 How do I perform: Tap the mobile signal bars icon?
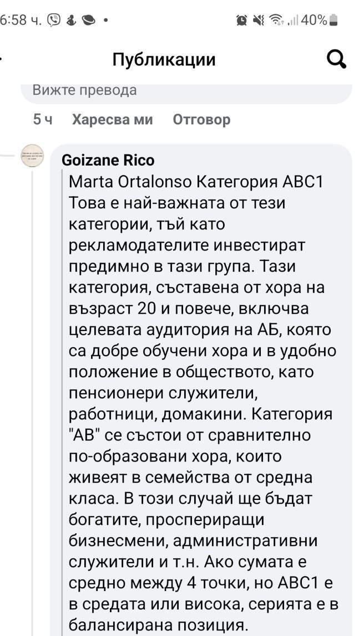tap(292, 21)
